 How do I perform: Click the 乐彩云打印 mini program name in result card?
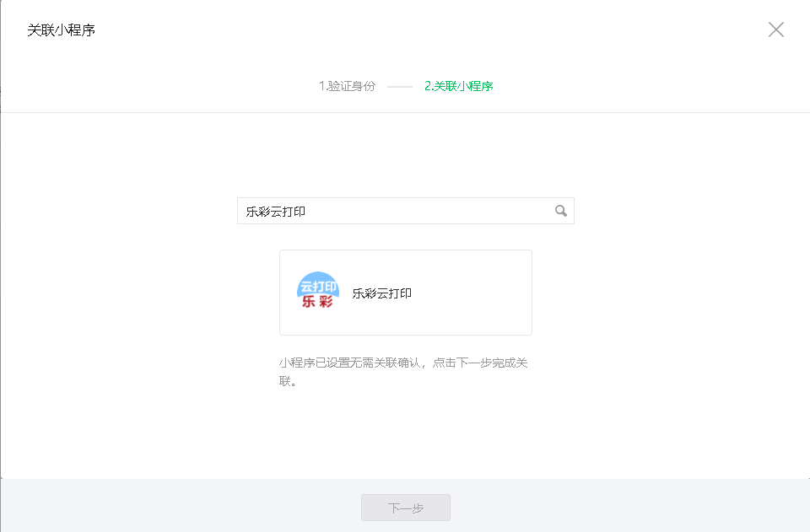point(381,293)
